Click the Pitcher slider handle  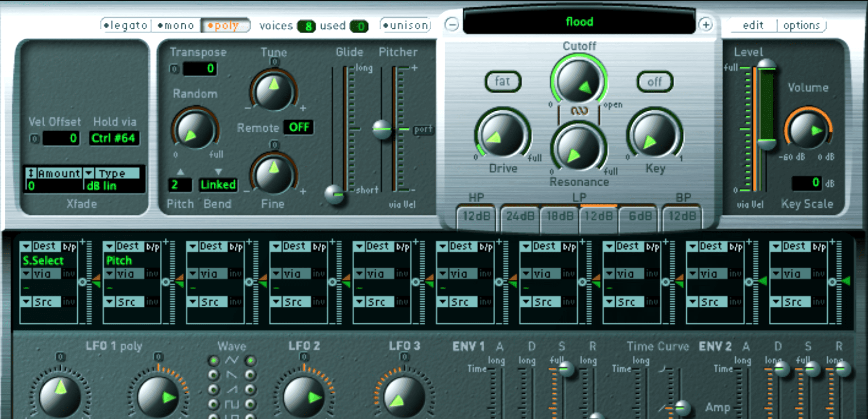point(382,129)
